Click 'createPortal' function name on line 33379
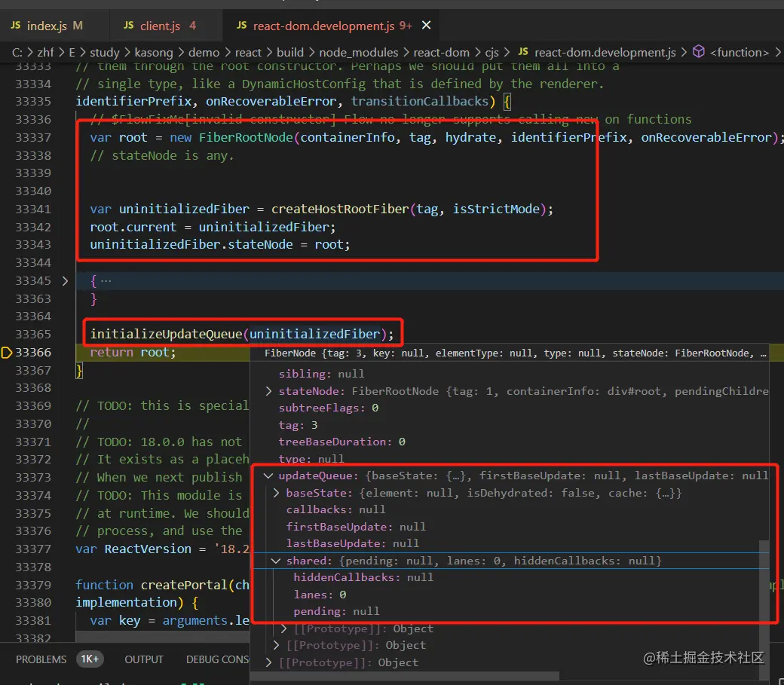This screenshot has height=685, width=784. pyautogui.click(x=185, y=585)
